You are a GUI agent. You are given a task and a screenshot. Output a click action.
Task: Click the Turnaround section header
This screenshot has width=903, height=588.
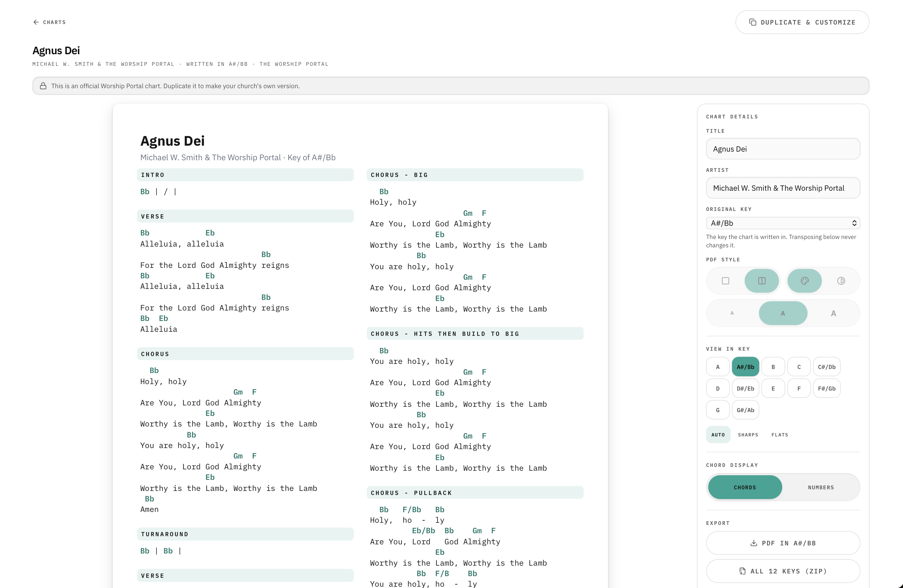[x=245, y=534]
